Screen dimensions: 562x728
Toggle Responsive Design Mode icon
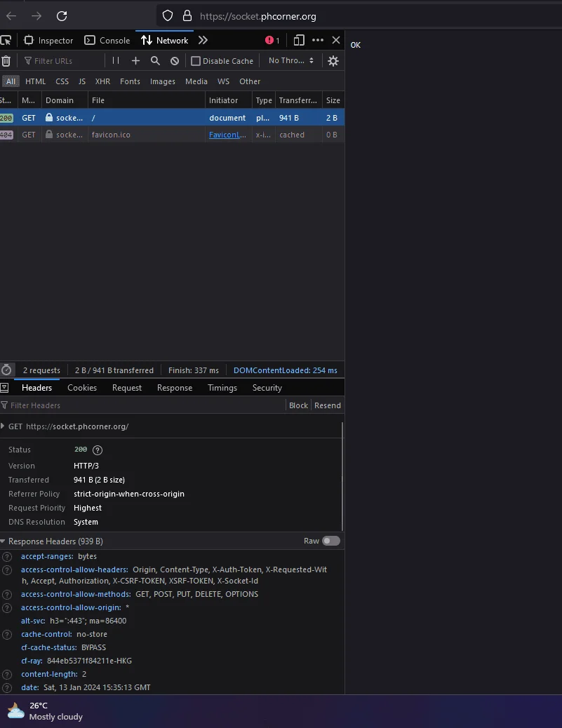(299, 41)
